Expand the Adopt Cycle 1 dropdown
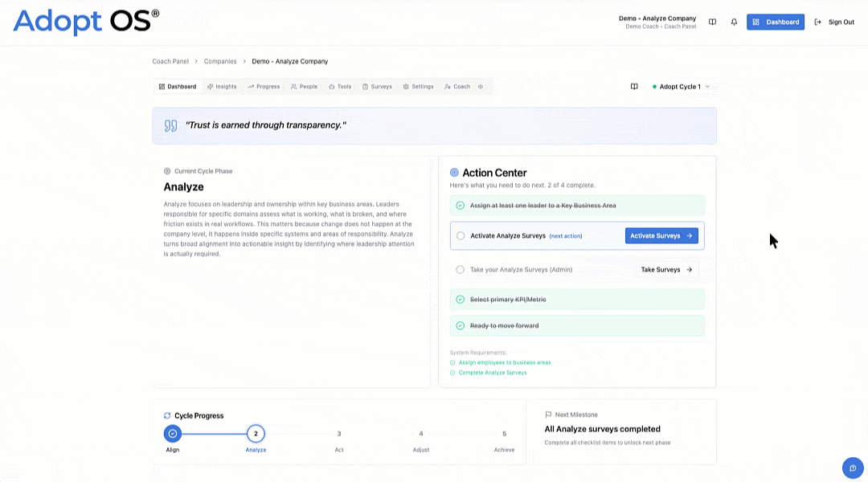Viewport: 868px width, 482px height. (682, 86)
